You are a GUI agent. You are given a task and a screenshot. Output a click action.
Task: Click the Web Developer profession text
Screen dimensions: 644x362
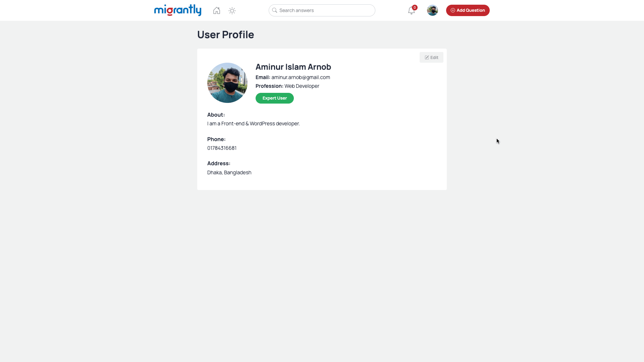click(x=302, y=86)
